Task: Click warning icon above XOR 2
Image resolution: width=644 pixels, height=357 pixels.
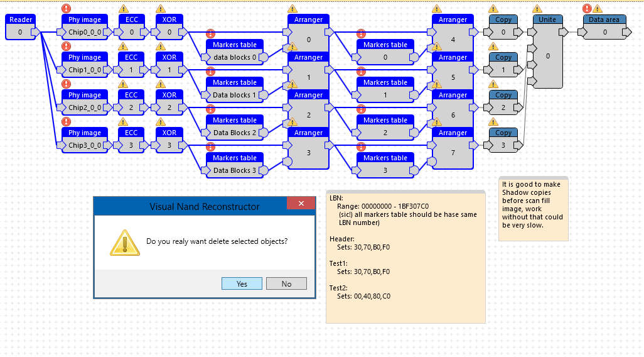Action: tap(161, 84)
